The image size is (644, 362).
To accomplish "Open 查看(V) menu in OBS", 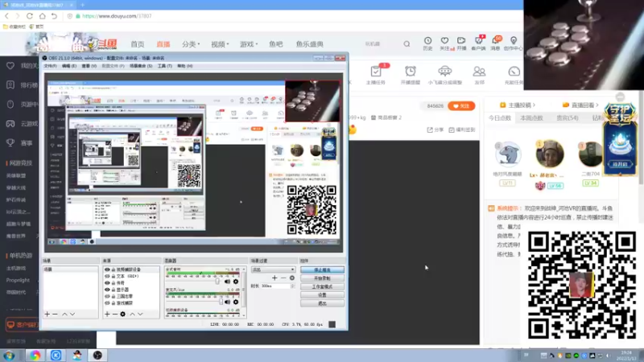I will (x=89, y=66).
